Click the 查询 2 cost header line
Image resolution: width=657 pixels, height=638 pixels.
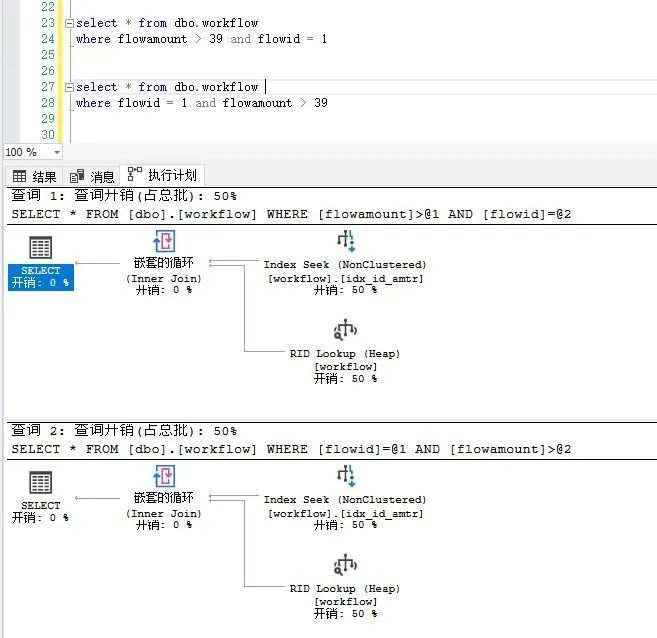pyautogui.click(x=124, y=431)
